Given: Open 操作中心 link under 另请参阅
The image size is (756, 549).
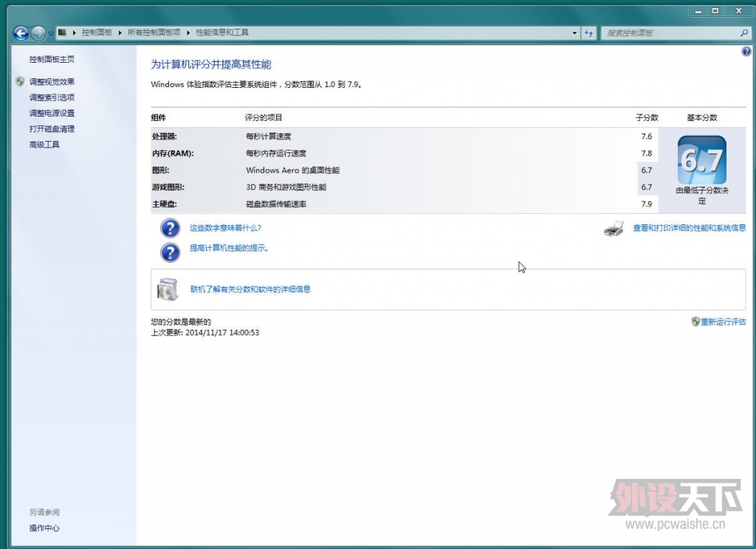Looking at the screenshot, I should (x=44, y=528).
